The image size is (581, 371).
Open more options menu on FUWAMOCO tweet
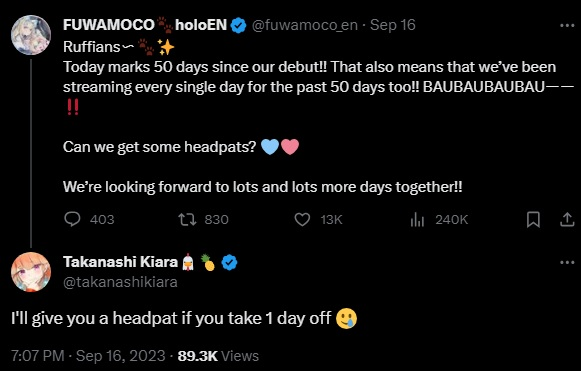(567, 26)
